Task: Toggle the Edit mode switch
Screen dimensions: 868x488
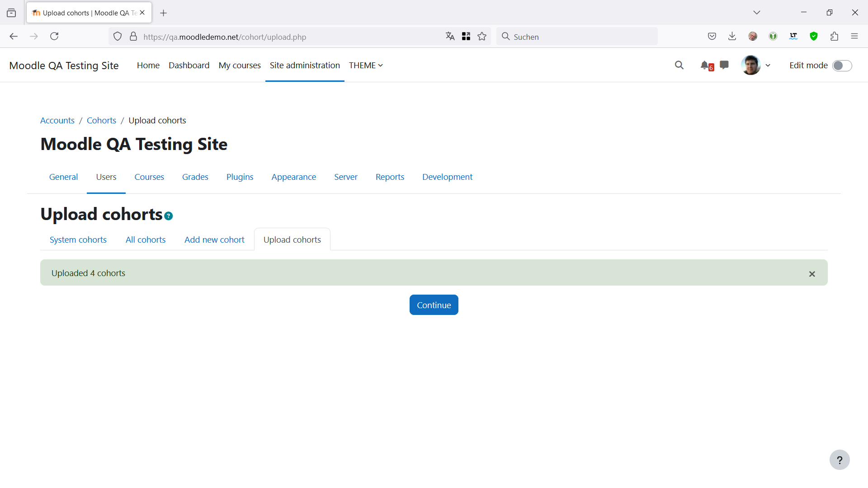Action: click(842, 66)
